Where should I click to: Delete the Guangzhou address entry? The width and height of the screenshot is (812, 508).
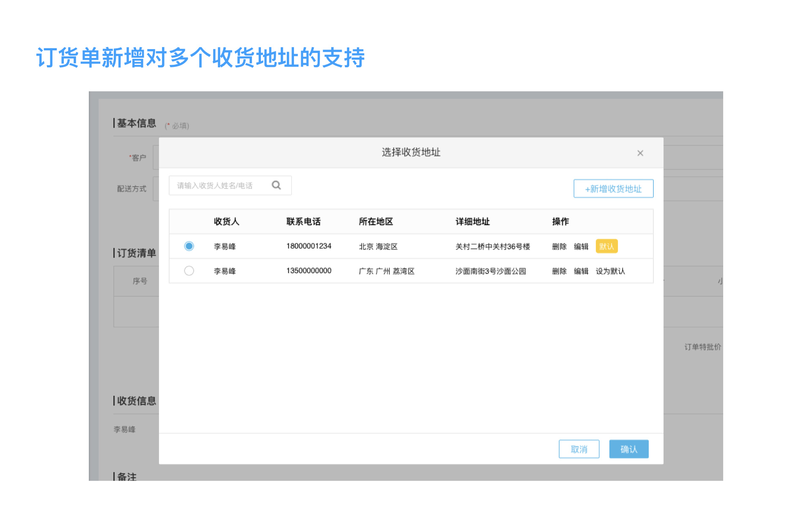pos(559,271)
